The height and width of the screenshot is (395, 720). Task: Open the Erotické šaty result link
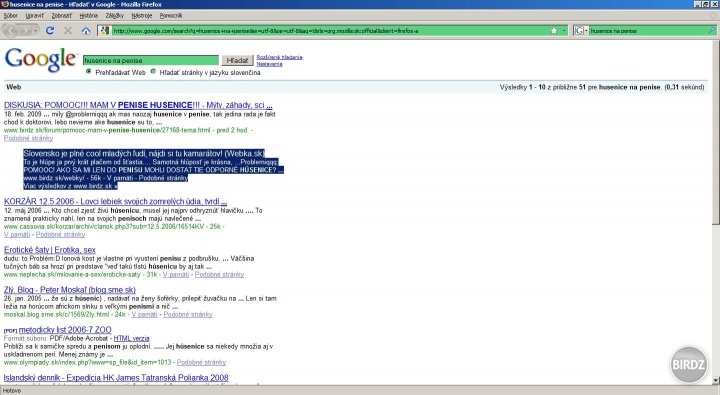(50, 250)
